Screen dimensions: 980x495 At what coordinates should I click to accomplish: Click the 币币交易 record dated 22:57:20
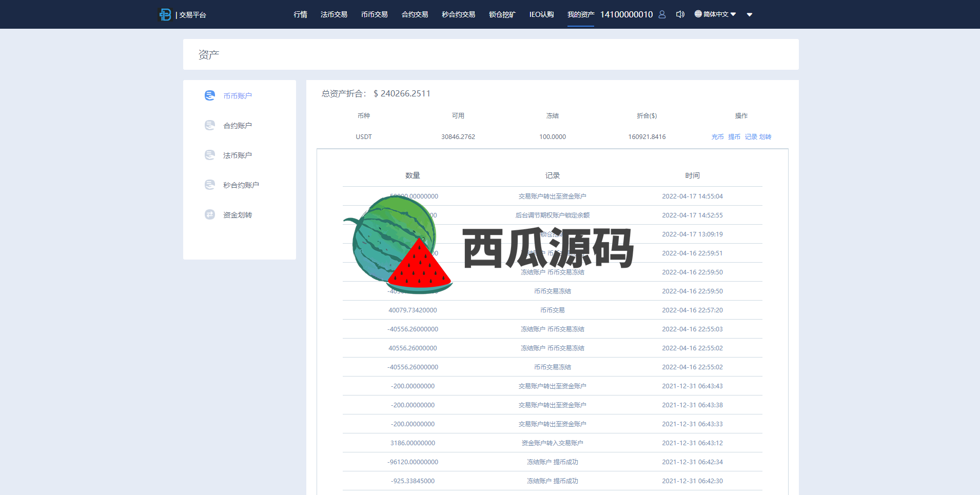click(553, 310)
